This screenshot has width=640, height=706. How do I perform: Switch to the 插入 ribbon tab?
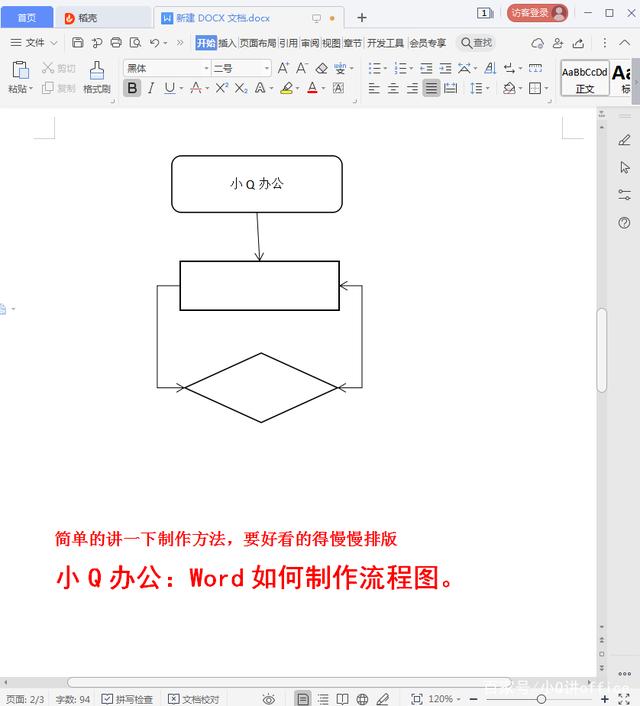click(227, 43)
